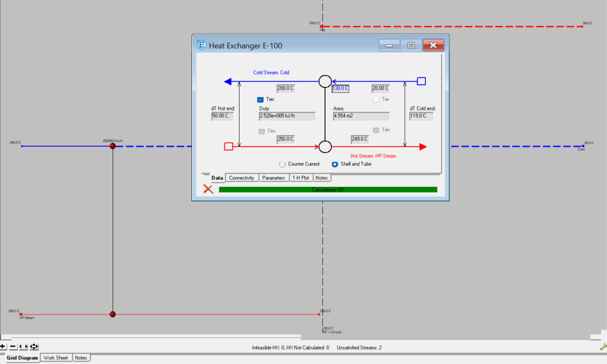Image resolution: width=607 pixels, height=364 pixels.
Task: Click the Unsatisfied Streams: 2 status text
Action: pyautogui.click(x=359, y=347)
